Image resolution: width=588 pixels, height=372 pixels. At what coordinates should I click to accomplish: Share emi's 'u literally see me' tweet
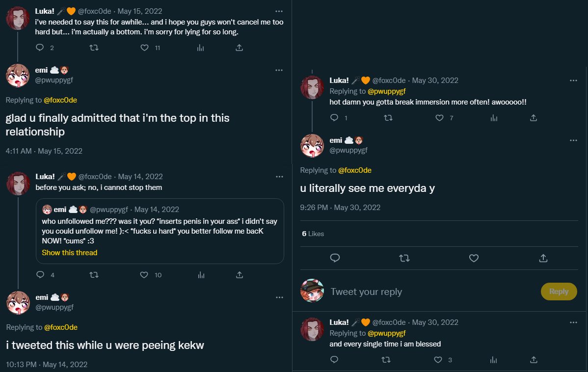tap(543, 258)
